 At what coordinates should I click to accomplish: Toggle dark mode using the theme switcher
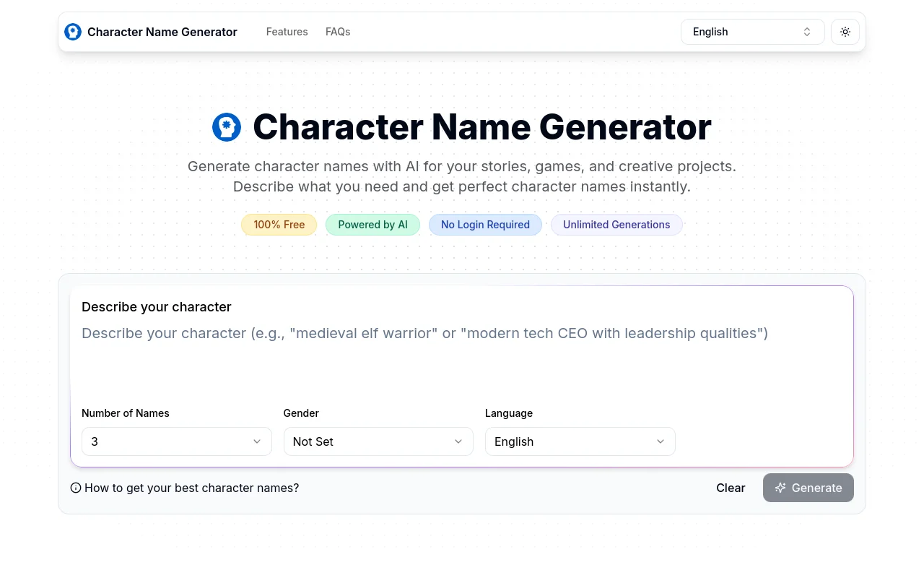point(845,32)
